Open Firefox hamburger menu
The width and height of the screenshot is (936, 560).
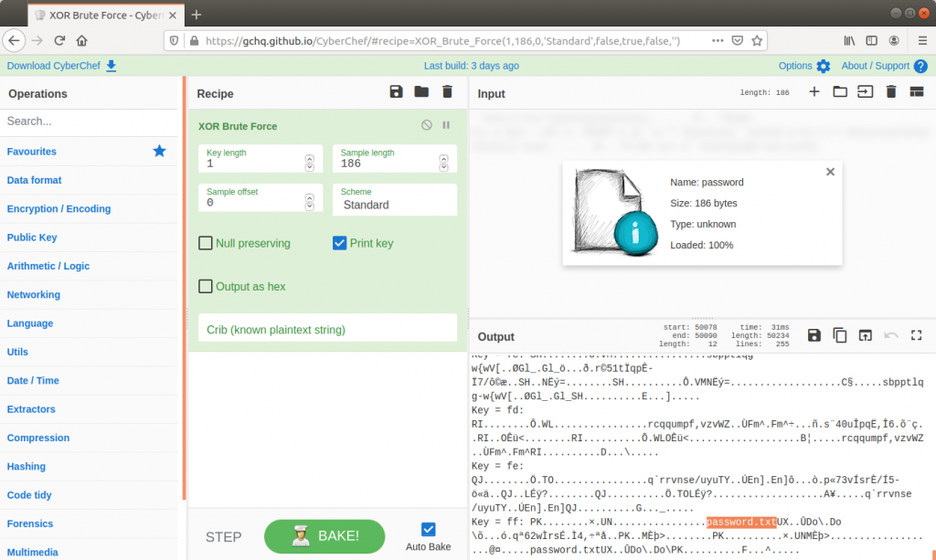tap(922, 40)
